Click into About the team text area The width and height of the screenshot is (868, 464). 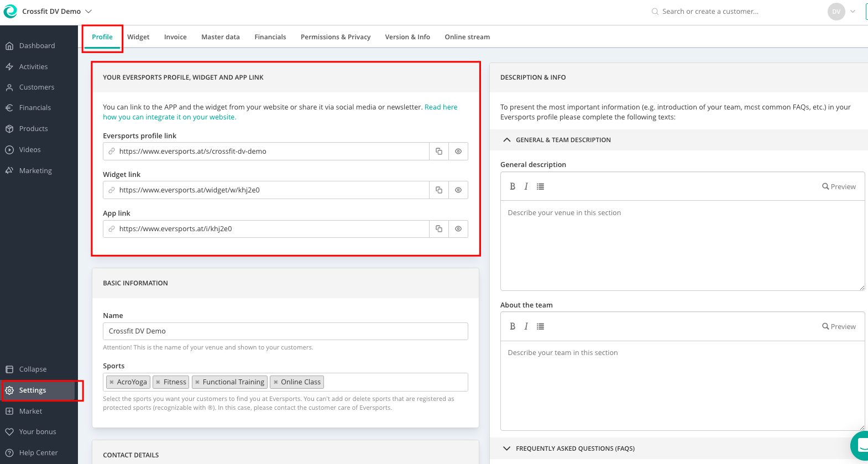pos(682,385)
